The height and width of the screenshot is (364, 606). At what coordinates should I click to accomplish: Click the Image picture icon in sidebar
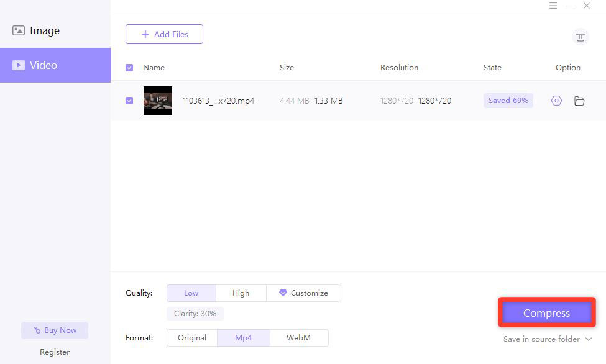19,30
